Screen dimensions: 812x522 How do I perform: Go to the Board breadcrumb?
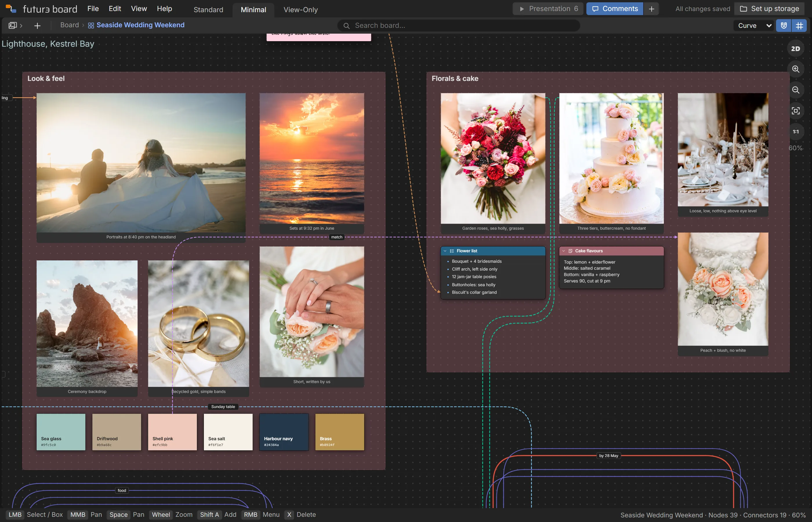70,25
